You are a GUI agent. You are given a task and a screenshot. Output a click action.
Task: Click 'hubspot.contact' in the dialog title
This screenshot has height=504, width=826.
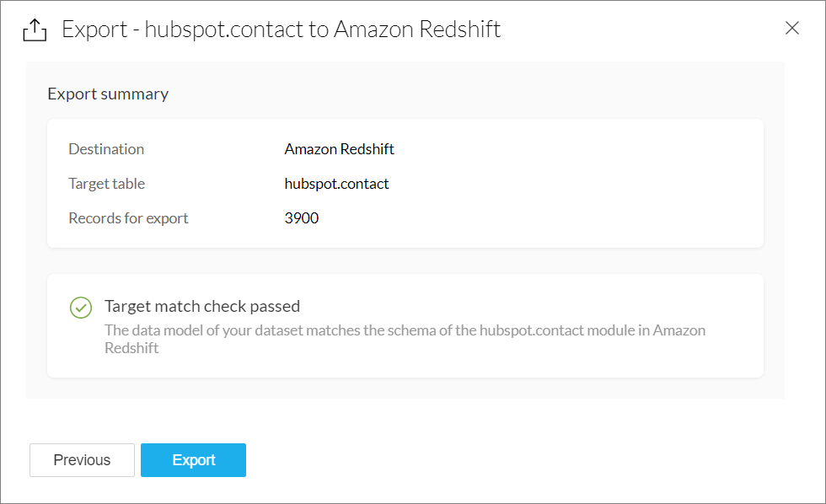[225, 29]
